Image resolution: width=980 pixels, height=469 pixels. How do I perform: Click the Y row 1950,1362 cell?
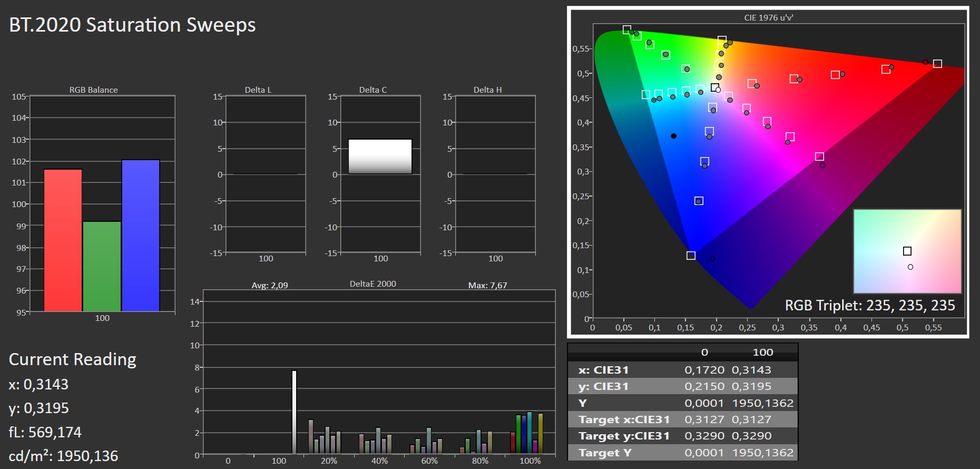pos(763,403)
